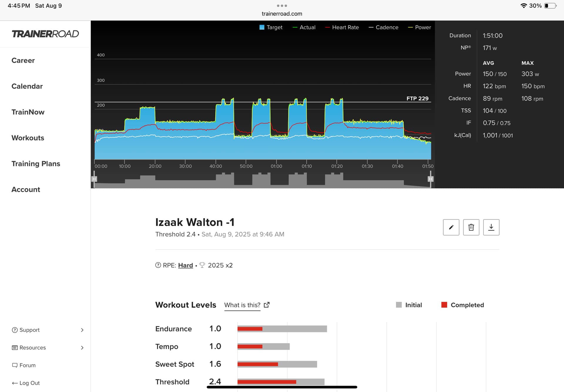
Task: Go to Training Plans in sidebar
Action: point(36,164)
